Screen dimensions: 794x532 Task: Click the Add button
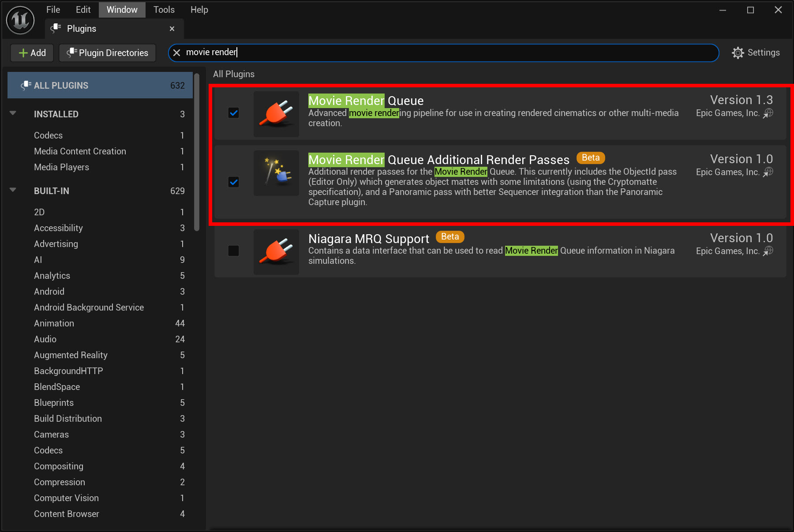click(x=32, y=53)
